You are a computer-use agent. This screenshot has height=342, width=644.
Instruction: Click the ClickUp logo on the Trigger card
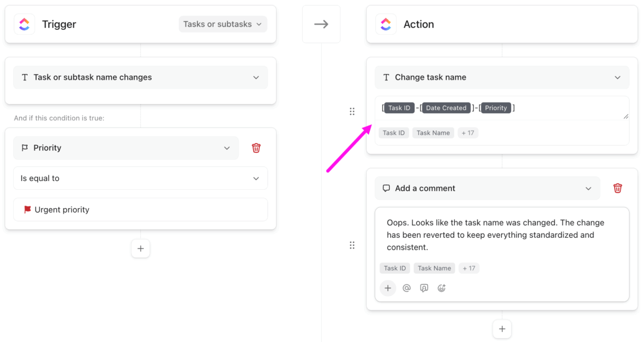(x=24, y=24)
